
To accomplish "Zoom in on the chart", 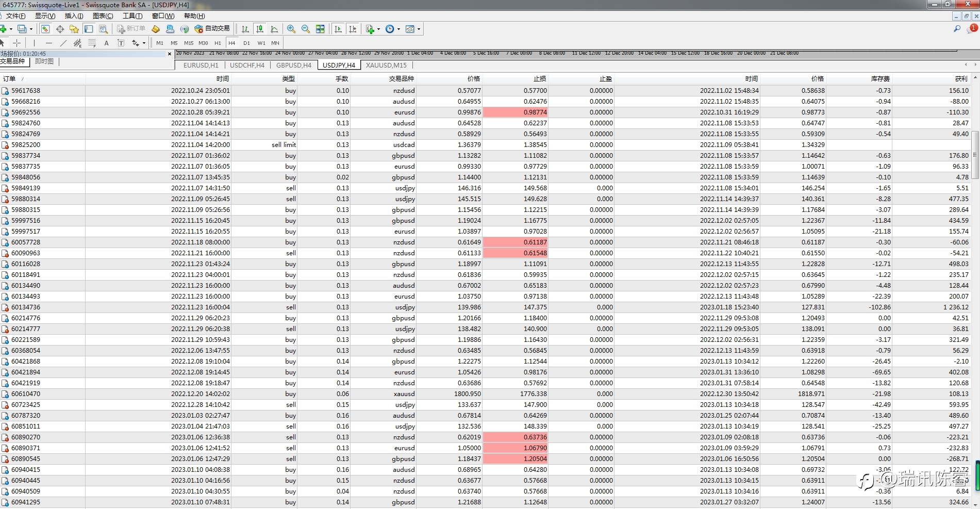I will click(291, 29).
